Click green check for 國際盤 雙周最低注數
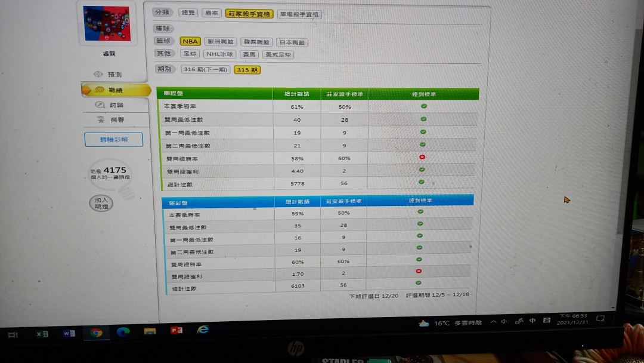The width and height of the screenshot is (644, 363). coord(423,119)
